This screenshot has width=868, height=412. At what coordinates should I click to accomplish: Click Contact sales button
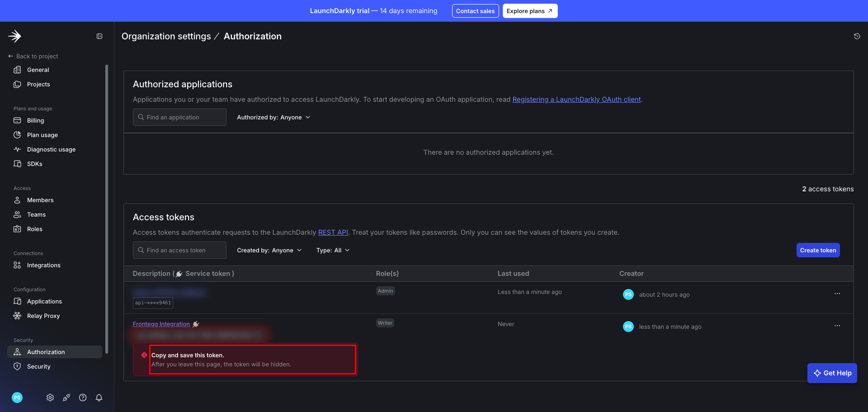tap(475, 11)
